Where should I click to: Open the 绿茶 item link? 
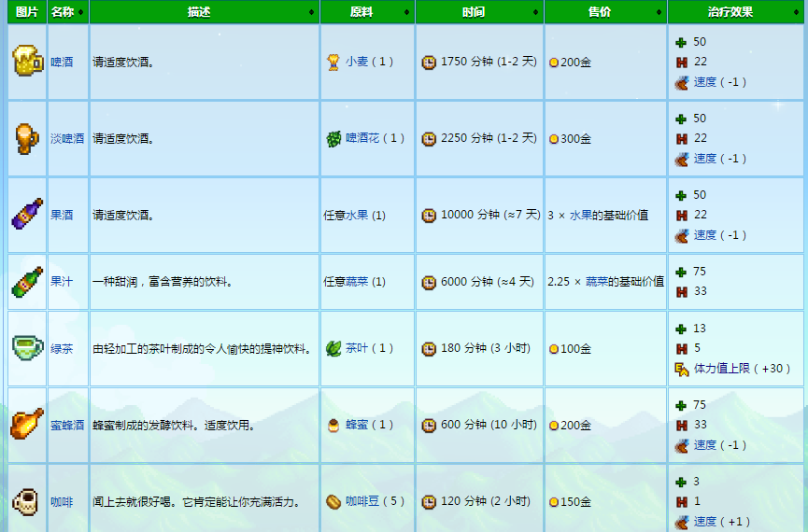tap(62, 349)
